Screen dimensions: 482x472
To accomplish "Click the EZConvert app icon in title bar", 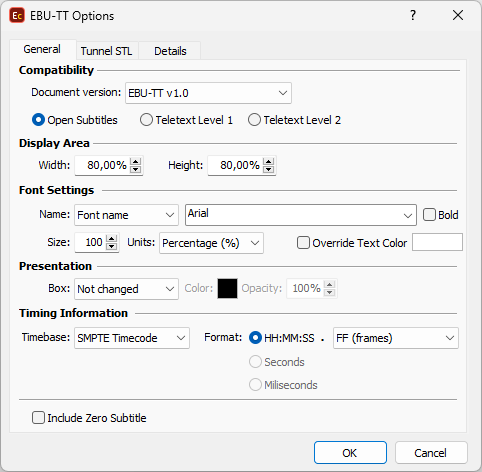I will (x=17, y=16).
